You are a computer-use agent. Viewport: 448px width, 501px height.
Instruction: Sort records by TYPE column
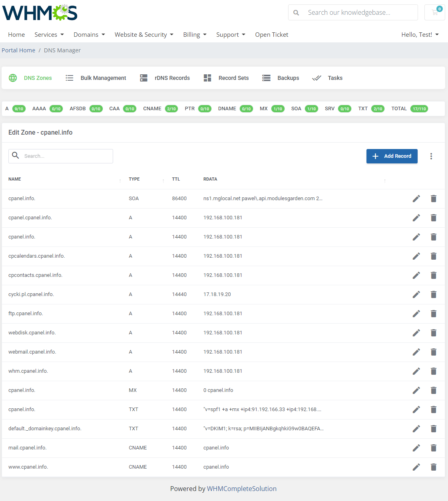134,179
